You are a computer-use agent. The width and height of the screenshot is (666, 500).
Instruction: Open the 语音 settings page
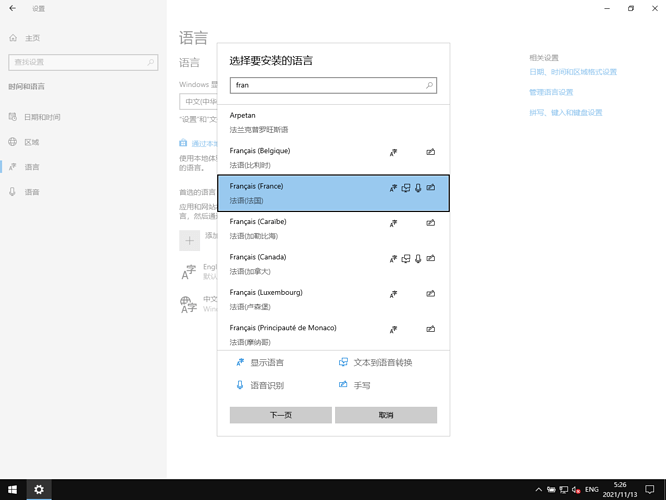tap(32, 192)
